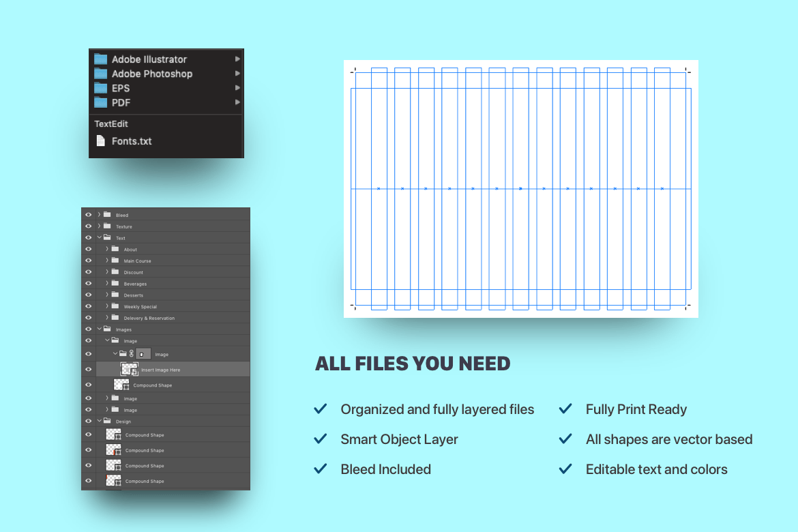Select the PDF menu entry
This screenshot has width=798, height=532.
coord(166,102)
